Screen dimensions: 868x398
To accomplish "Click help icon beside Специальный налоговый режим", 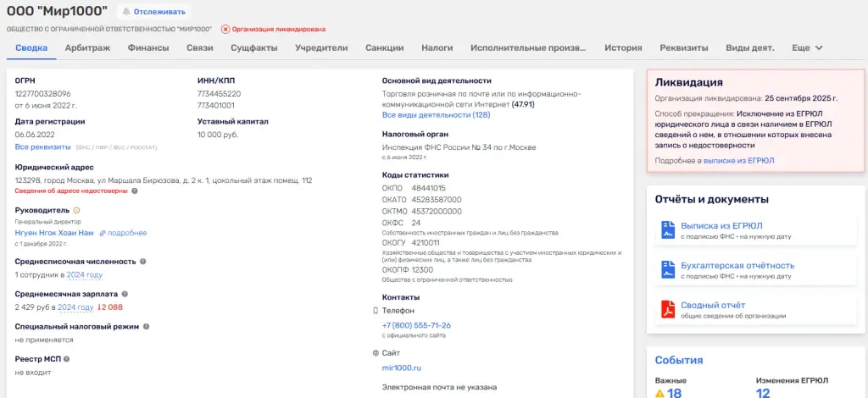I will pyautogui.click(x=146, y=327).
